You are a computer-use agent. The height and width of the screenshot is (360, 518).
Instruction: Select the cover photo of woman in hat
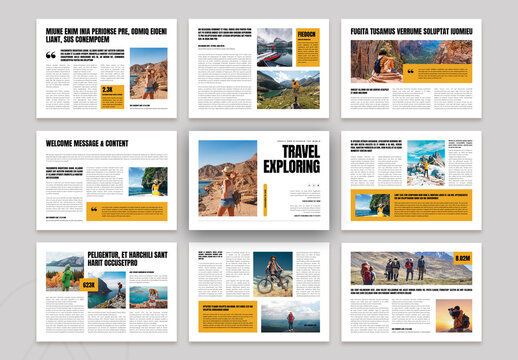[x=228, y=178]
